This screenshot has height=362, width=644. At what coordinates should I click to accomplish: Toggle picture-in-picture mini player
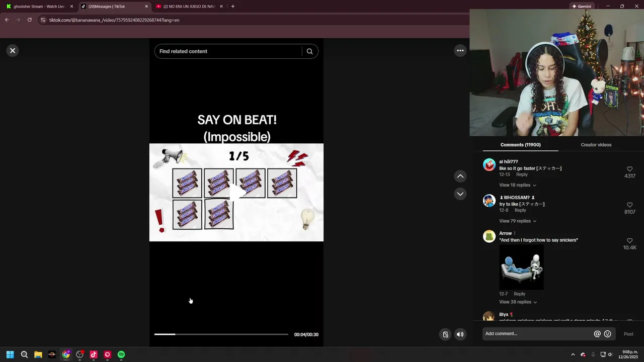445,334
